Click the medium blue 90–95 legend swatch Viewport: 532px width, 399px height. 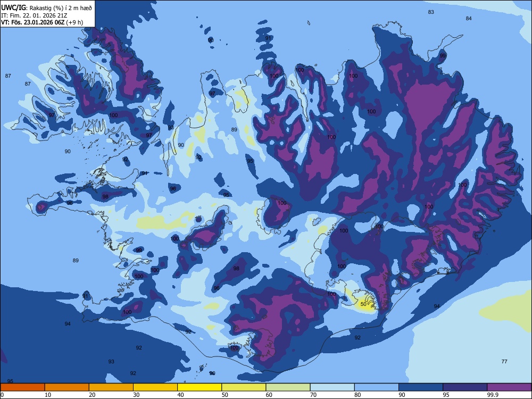[421, 387]
